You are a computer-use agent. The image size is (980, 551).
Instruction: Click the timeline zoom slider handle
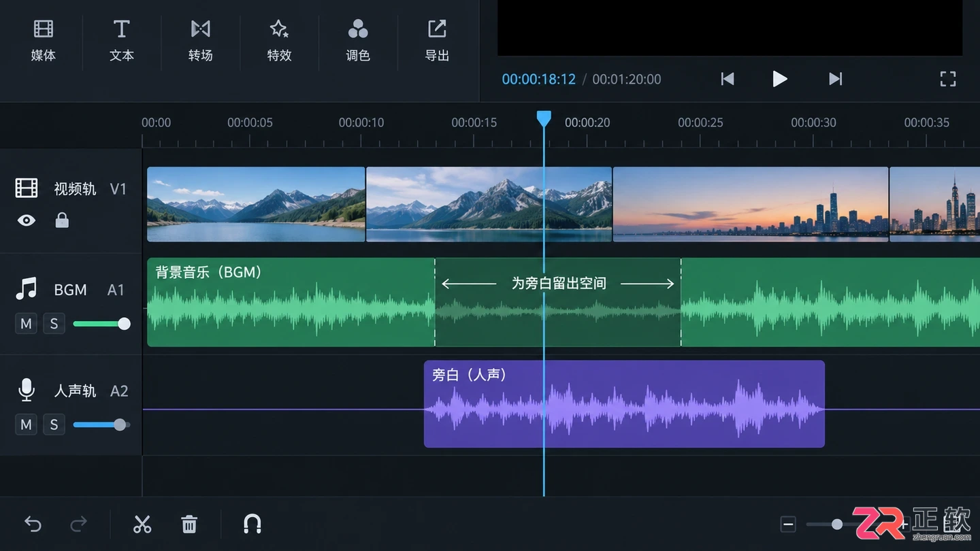pyautogui.click(x=837, y=524)
